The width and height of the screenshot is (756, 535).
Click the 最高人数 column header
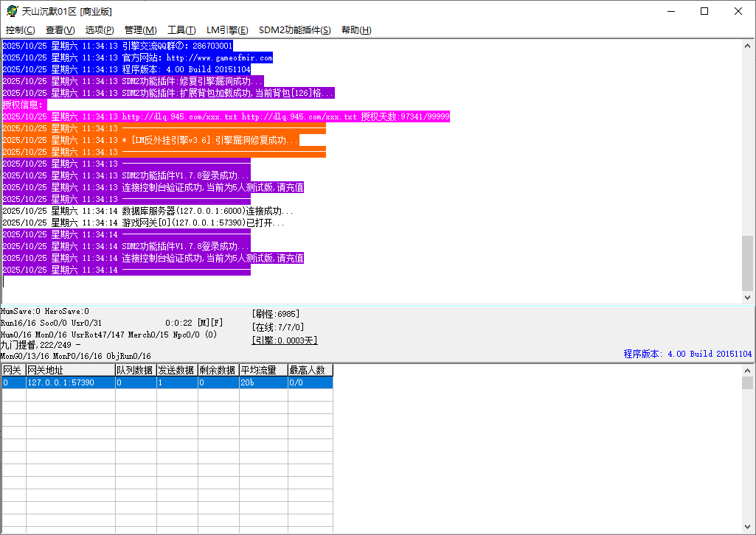(310, 370)
